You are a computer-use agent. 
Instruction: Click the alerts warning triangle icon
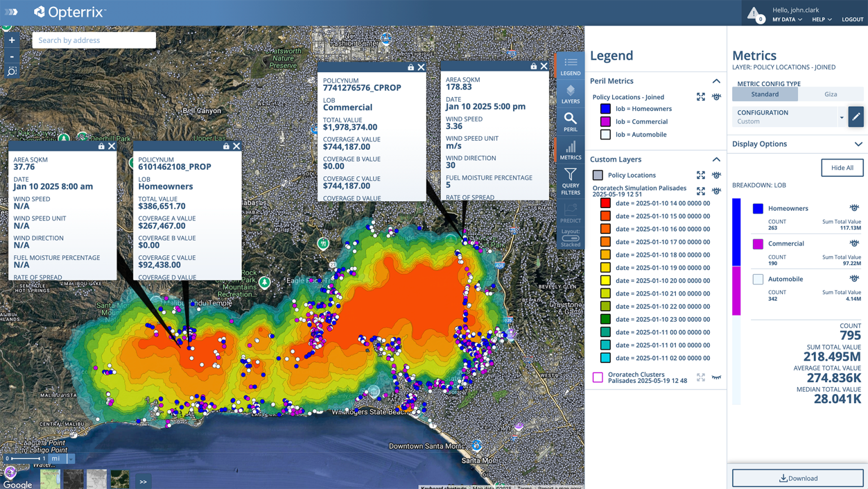[x=754, y=13]
